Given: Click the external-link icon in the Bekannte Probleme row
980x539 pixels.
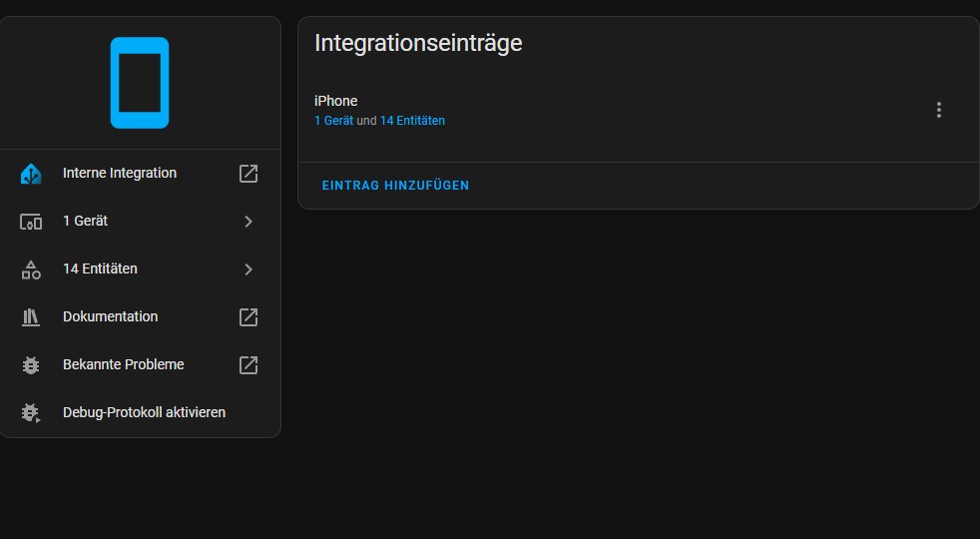Looking at the screenshot, I should pos(248,365).
